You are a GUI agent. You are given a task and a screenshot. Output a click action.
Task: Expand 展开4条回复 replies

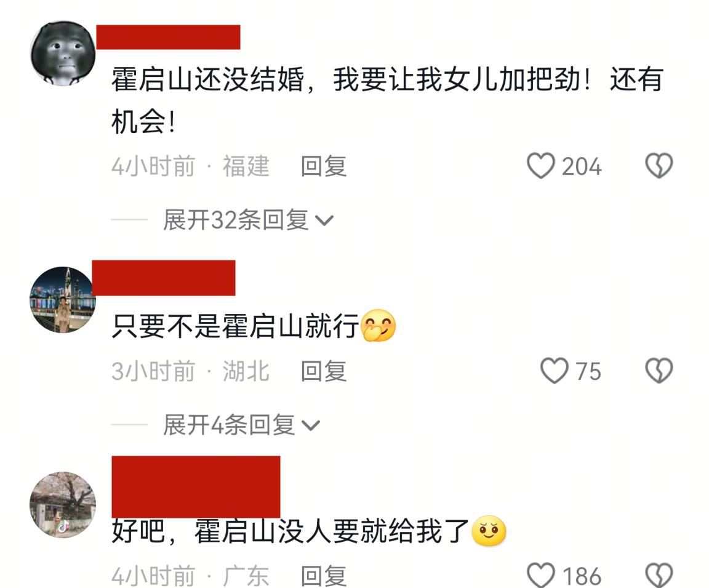241,425
